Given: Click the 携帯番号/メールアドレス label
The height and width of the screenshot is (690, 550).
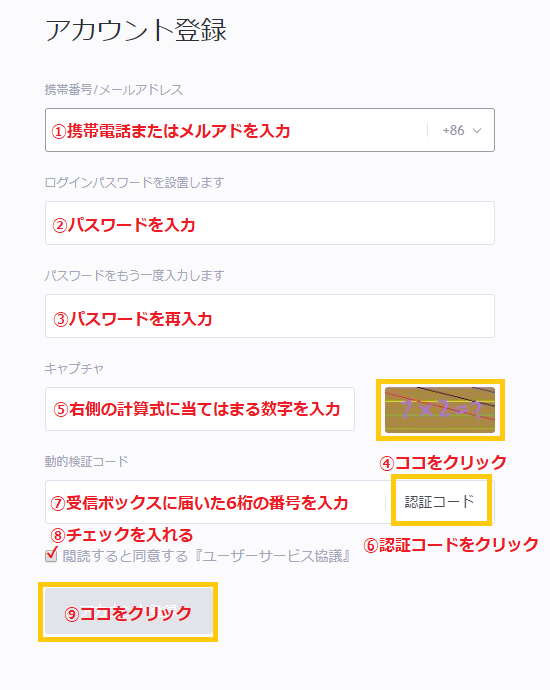Looking at the screenshot, I should point(114,90).
